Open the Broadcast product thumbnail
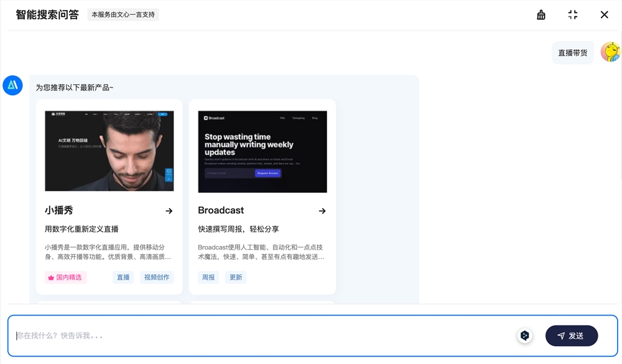622x364 pixels. click(x=262, y=151)
